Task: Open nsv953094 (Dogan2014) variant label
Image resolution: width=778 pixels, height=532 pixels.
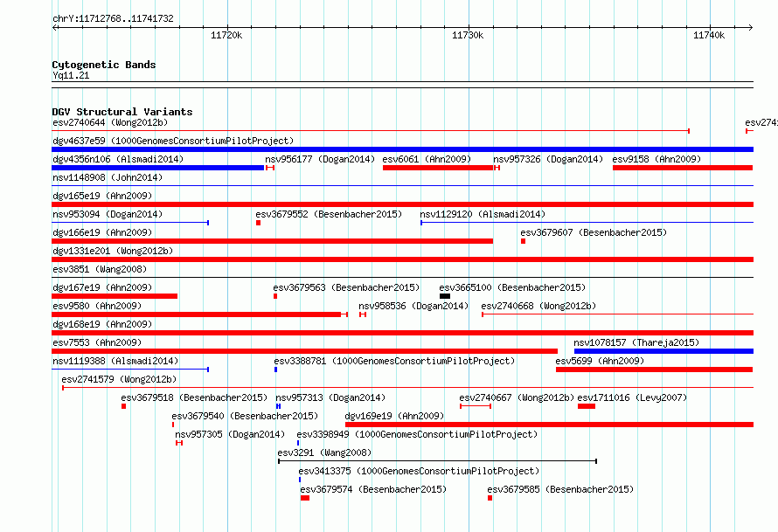Action: point(108,214)
